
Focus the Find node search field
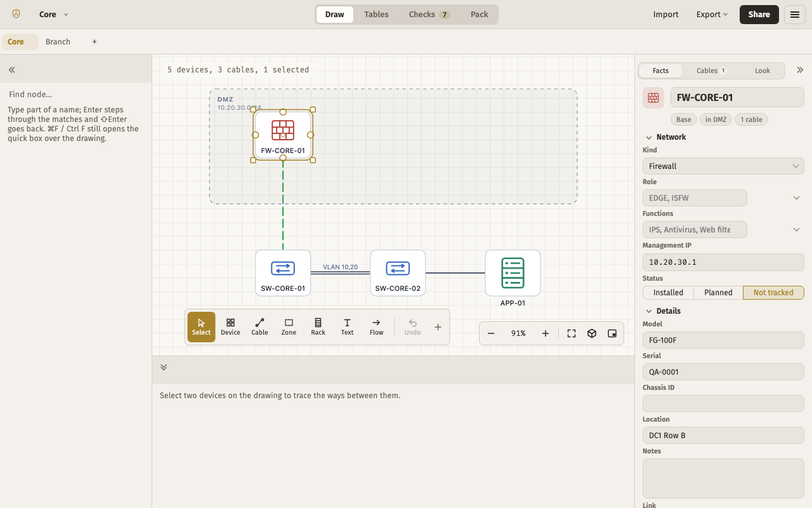(x=76, y=95)
